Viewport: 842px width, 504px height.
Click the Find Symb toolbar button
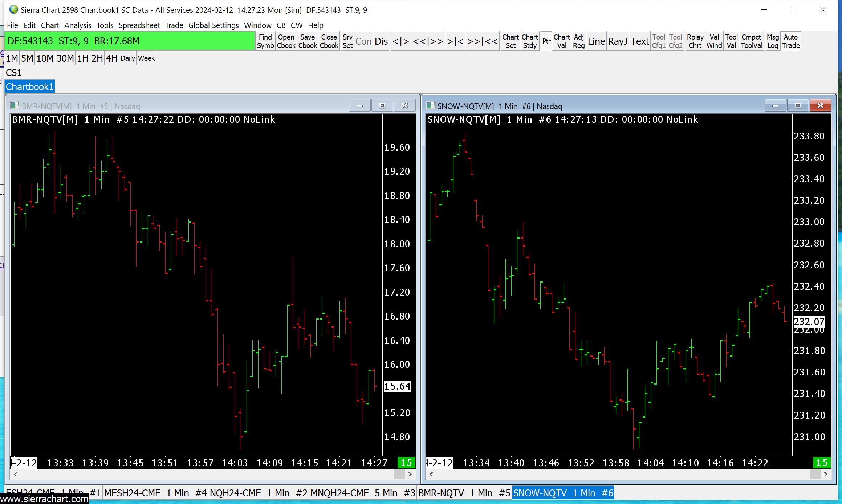click(265, 41)
